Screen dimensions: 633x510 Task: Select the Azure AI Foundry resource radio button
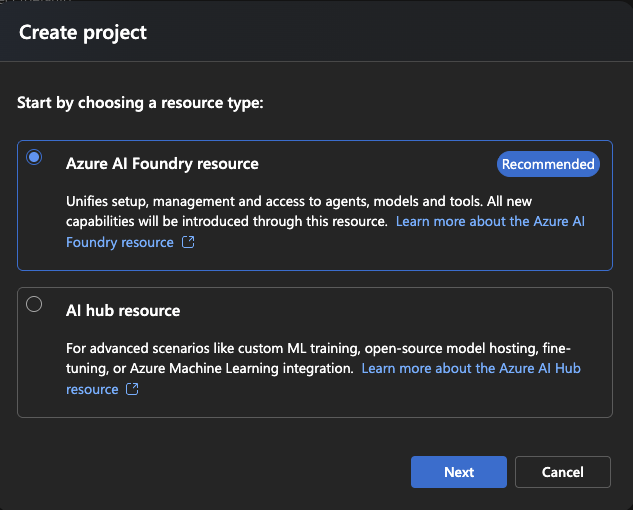pyautogui.click(x=34, y=157)
